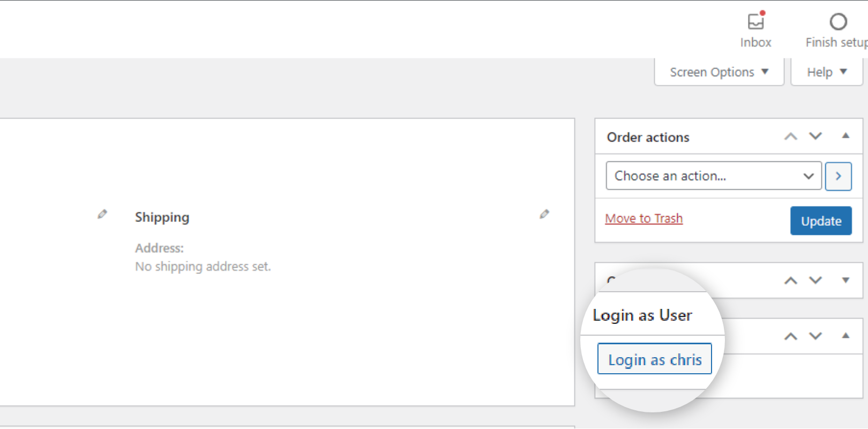Move the middle panel down with arrow
This screenshot has width=868, height=429.
point(815,280)
